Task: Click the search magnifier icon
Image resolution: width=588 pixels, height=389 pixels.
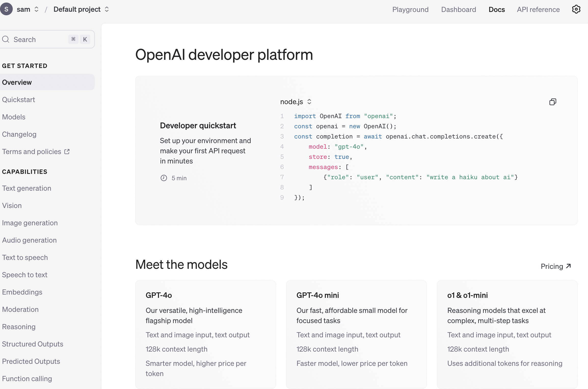Action: [6, 39]
